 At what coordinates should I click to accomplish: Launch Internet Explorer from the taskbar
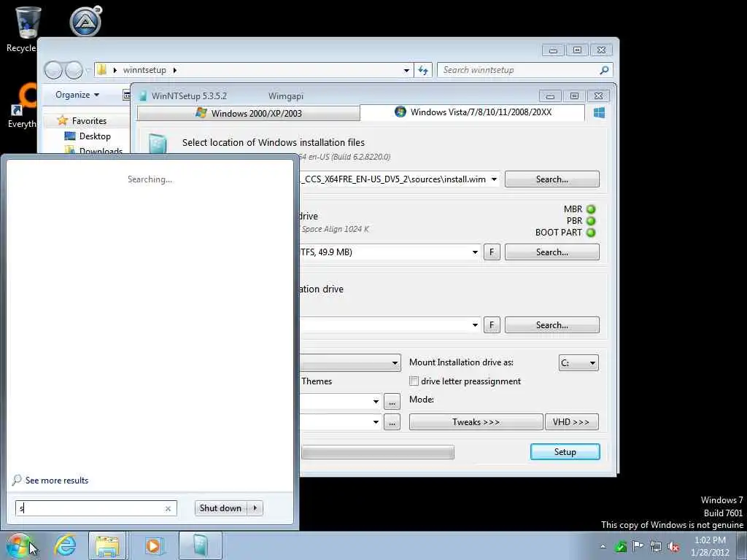[65, 545]
